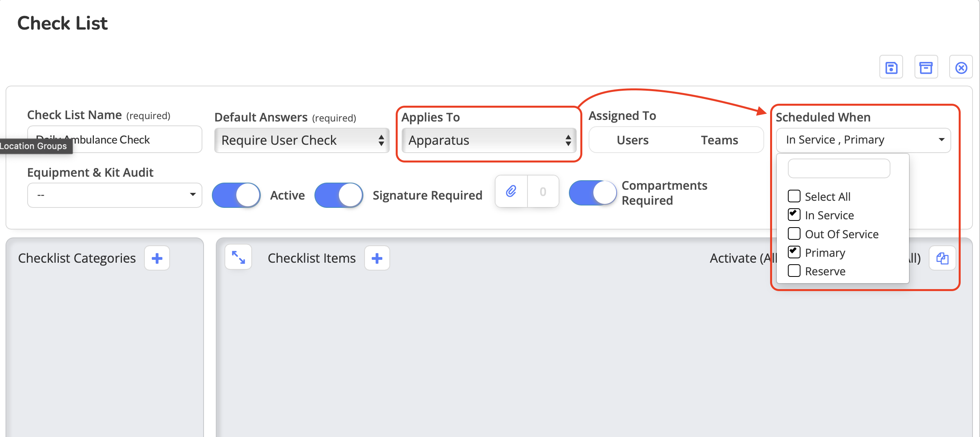Viewport: 980px width, 437px height.
Task: Open the Applies To dropdown
Action: pos(489,140)
